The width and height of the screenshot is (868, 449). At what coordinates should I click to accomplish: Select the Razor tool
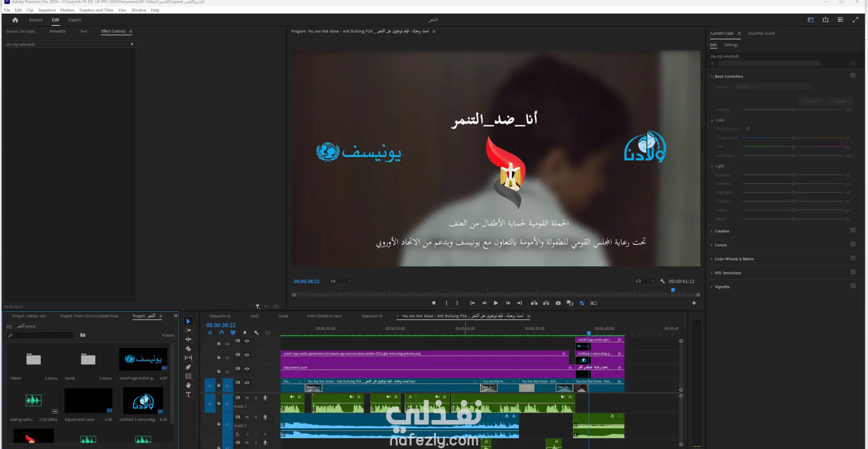coord(189,349)
